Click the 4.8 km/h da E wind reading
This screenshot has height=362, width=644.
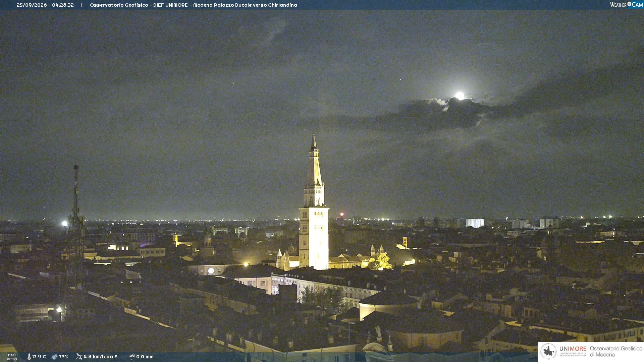pyautogui.click(x=100, y=357)
